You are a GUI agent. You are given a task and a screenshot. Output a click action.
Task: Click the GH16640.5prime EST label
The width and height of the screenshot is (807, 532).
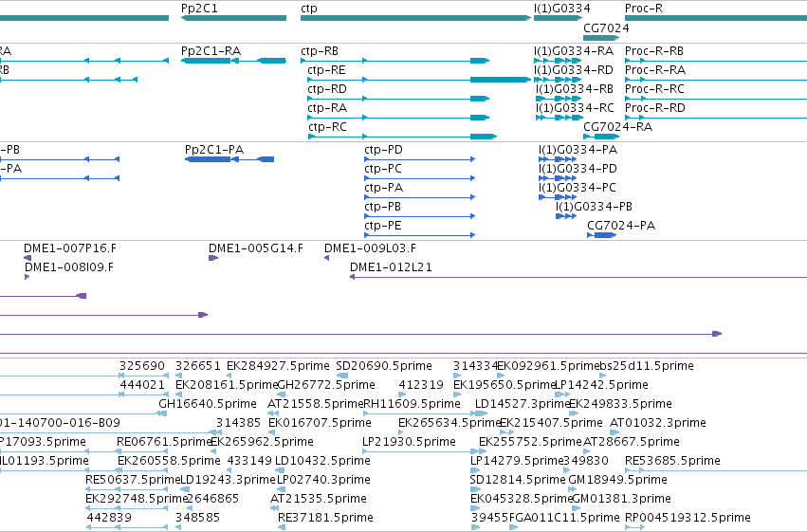pyautogui.click(x=208, y=404)
